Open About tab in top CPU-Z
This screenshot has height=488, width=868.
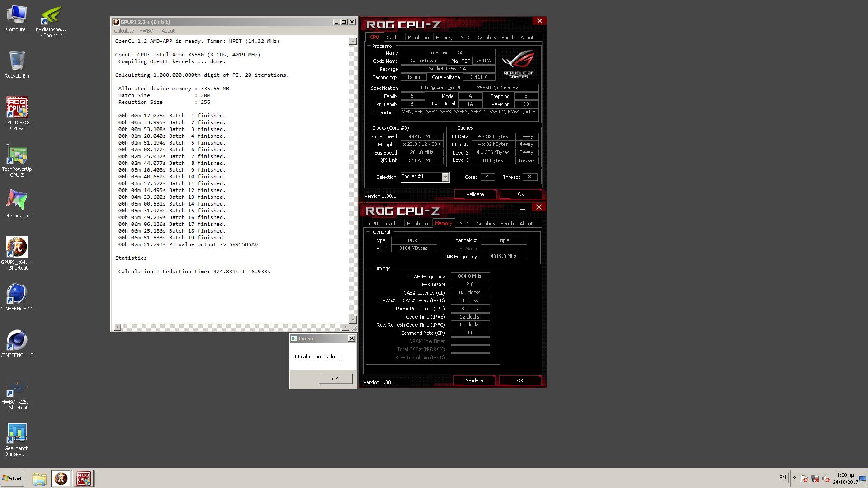[527, 38]
